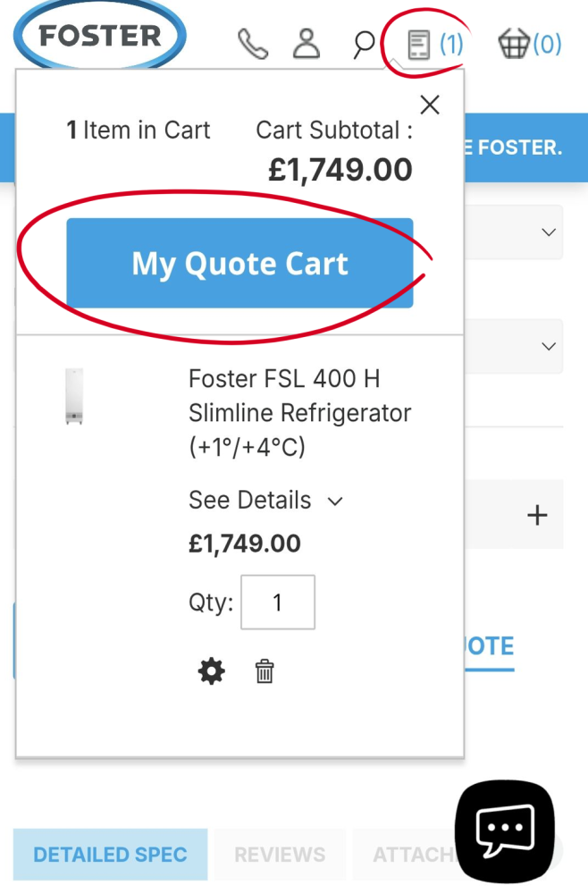Open the user account icon
Screen dimensions: 588x894
point(307,43)
